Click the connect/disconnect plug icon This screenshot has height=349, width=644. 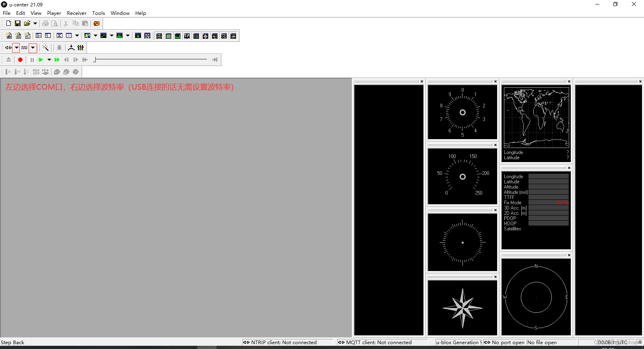coord(8,48)
